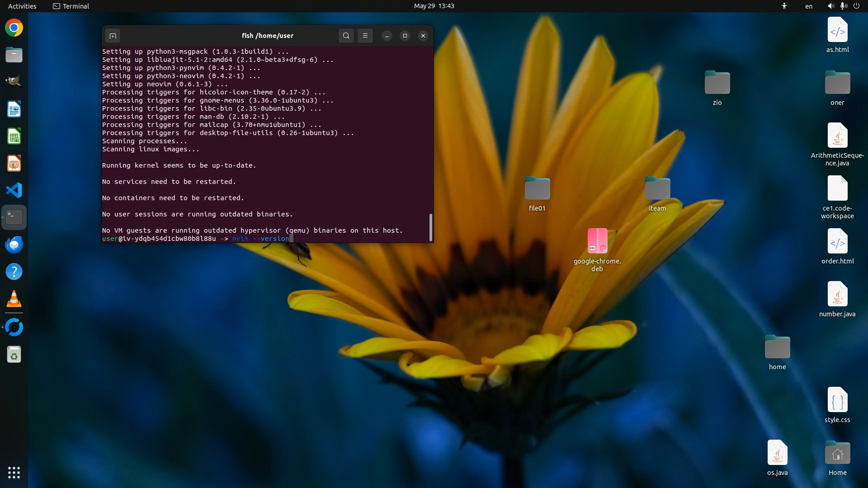Open the Trash icon in dock

pyautogui.click(x=14, y=355)
